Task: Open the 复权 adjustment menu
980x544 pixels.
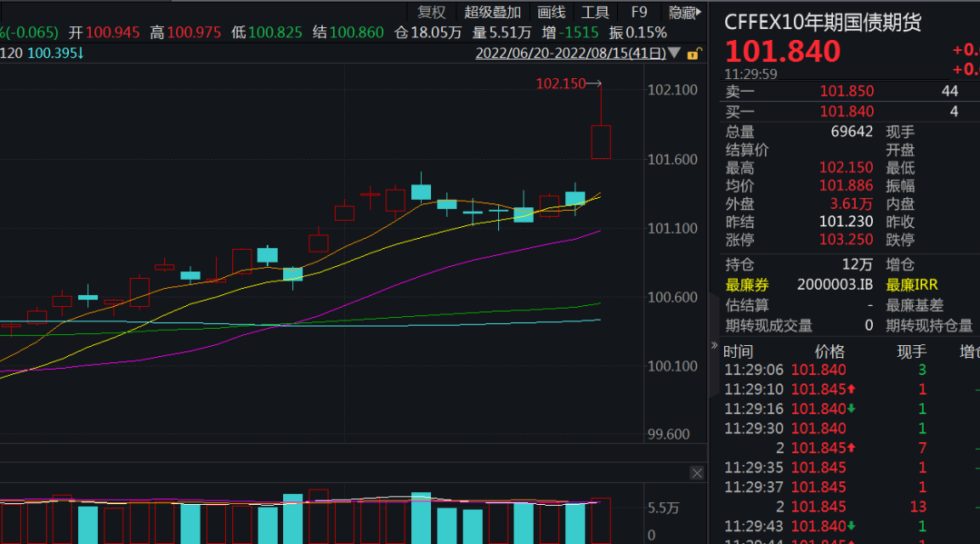Action: [431, 12]
